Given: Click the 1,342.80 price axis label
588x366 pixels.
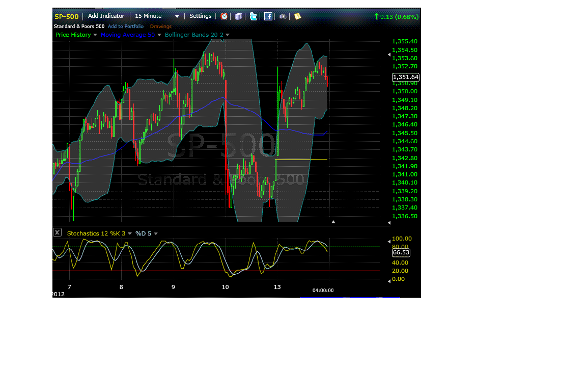Looking at the screenshot, I should [x=405, y=158].
